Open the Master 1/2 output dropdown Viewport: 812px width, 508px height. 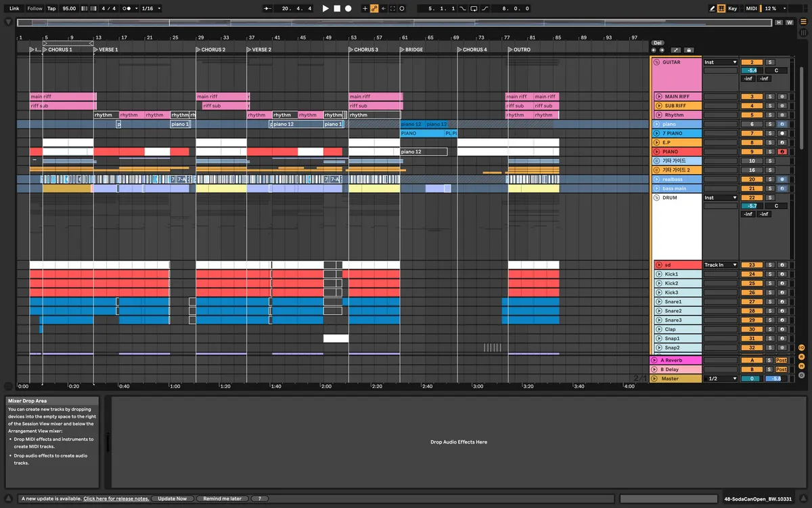720,379
